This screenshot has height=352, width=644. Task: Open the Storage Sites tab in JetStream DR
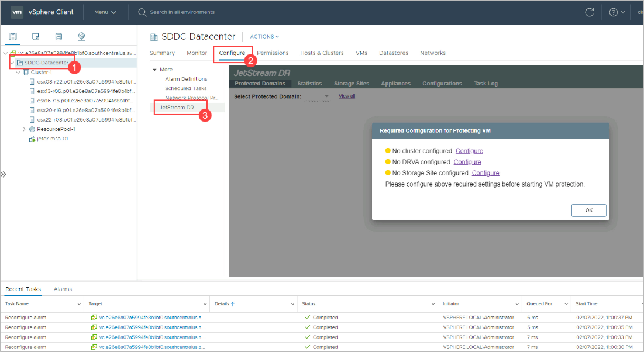coord(351,84)
